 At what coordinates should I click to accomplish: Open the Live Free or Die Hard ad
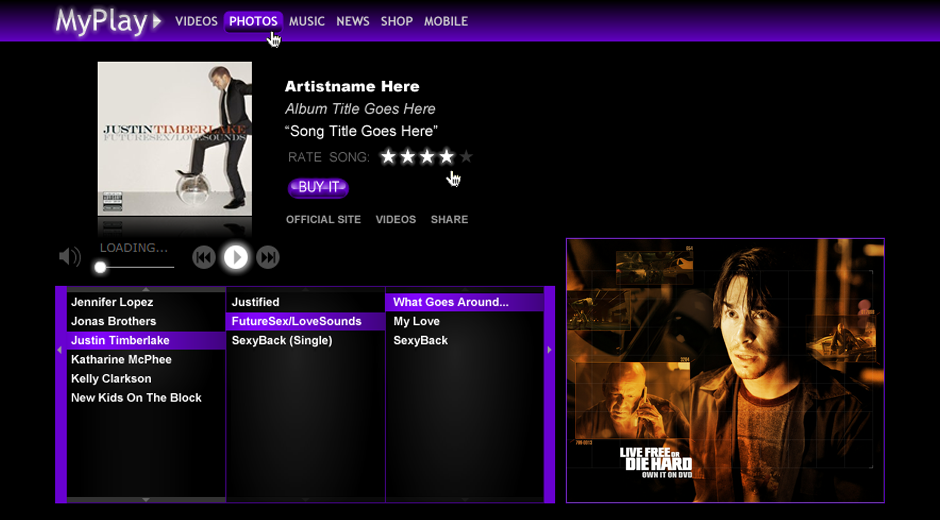click(725, 371)
